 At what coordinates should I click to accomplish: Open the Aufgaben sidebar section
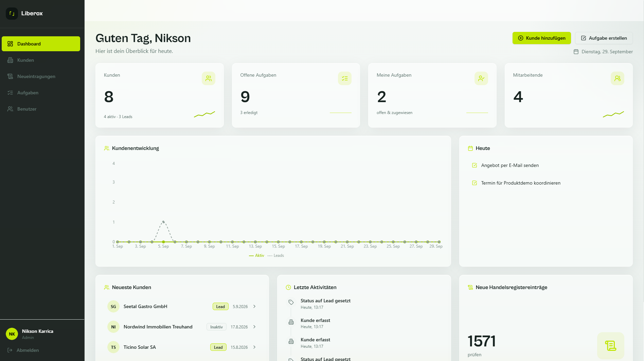tap(41, 93)
